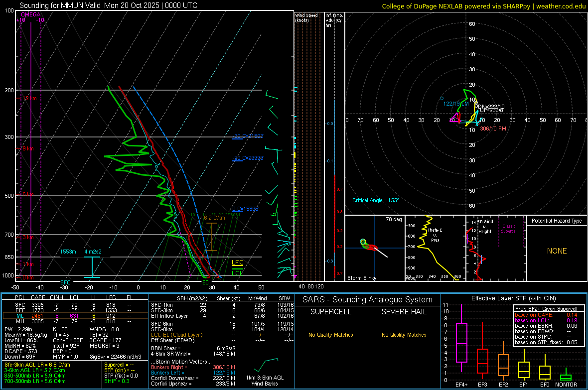Click the 'based on STP_fixed:' line
Viewport: 588px width, 390px height.
click(x=546, y=342)
